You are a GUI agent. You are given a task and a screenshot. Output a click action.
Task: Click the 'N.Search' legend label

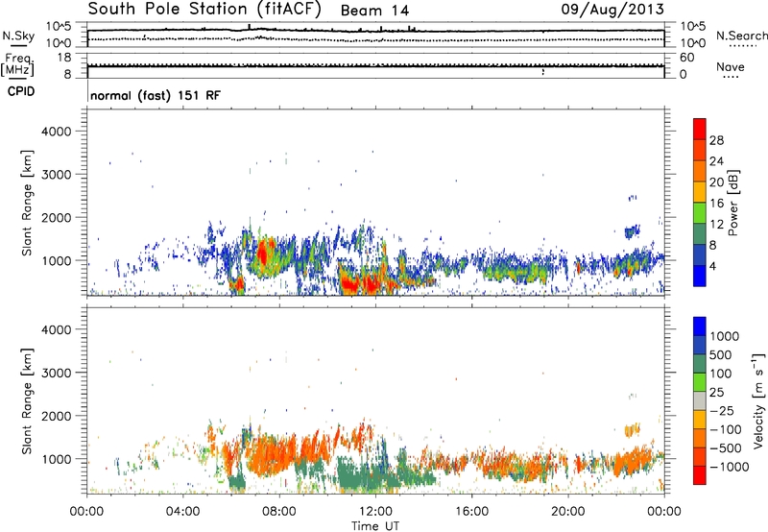tap(741, 36)
